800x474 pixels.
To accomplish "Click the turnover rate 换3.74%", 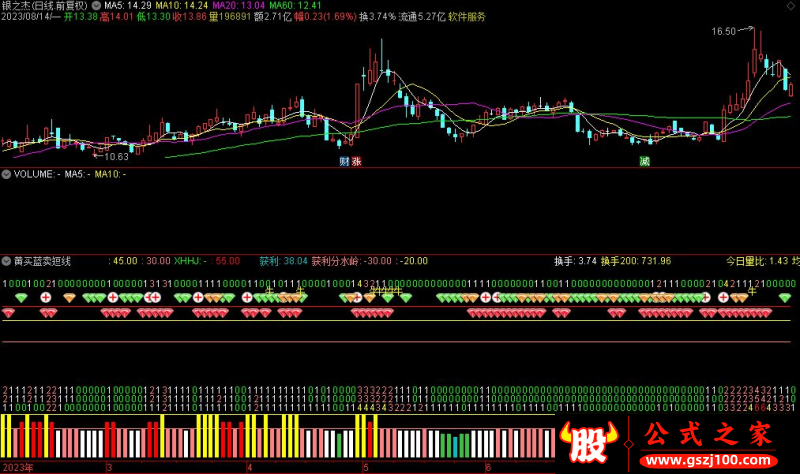I will (378, 17).
